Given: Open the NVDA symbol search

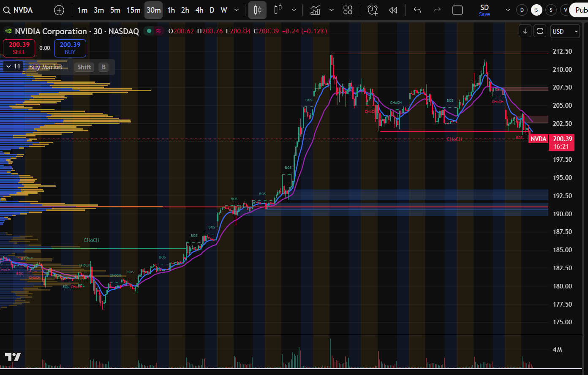Looking at the screenshot, I should [x=17, y=10].
